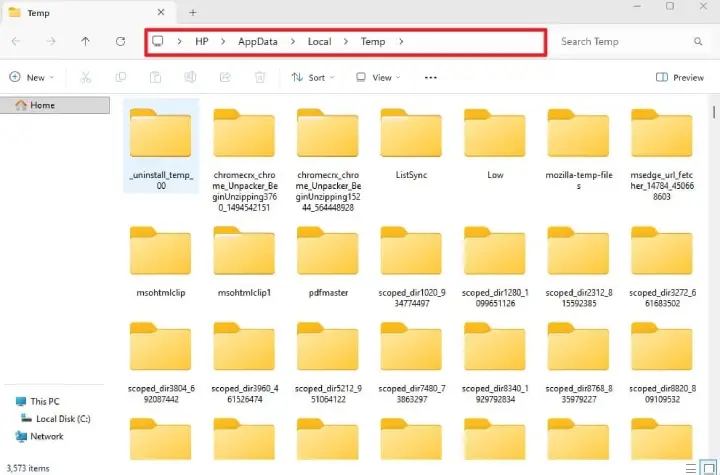This screenshot has width=720, height=475.
Task: Select the ListSync folder
Action: (x=411, y=143)
